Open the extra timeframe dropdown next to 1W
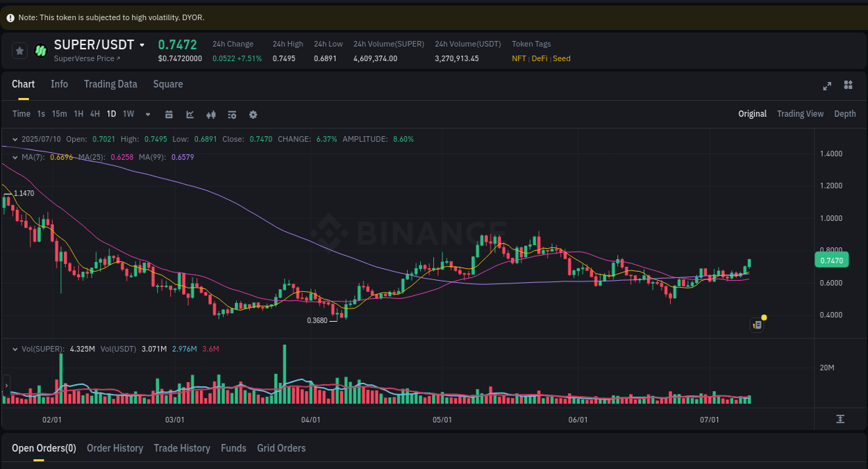 pos(147,114)
